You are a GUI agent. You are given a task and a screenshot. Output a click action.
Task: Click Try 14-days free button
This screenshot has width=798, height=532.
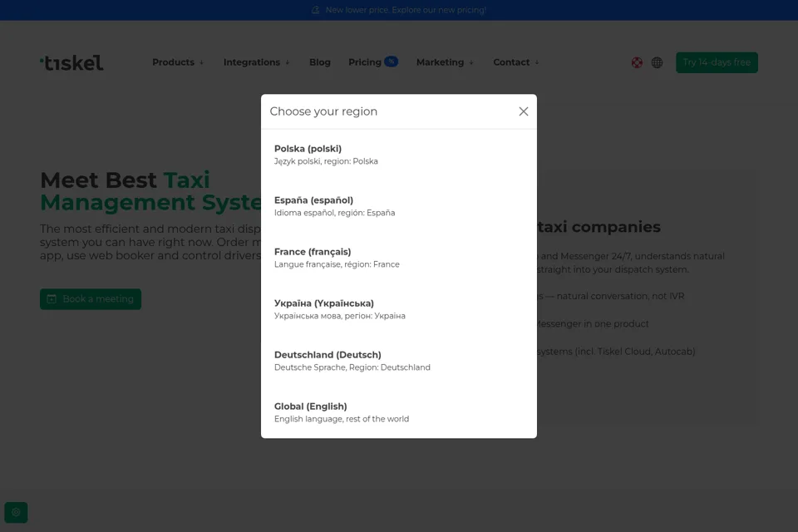[717, 62]
